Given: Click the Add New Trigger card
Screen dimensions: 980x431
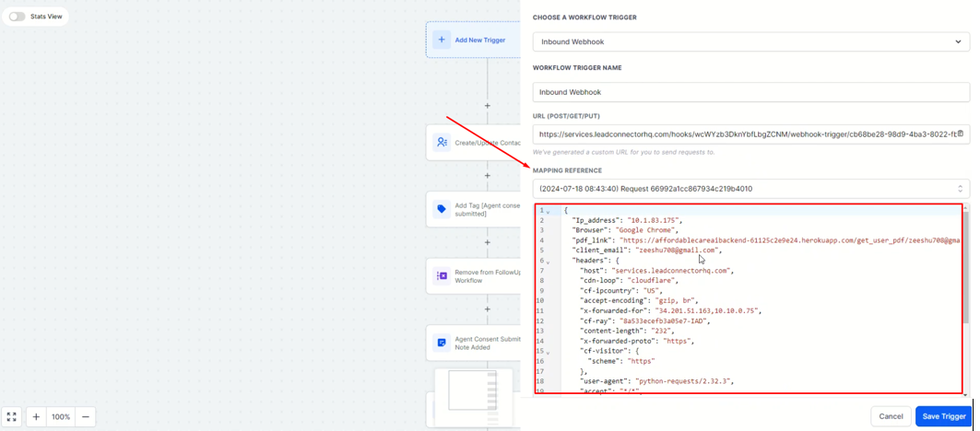Looking at the screenshot, I should (x=473, y=40).
